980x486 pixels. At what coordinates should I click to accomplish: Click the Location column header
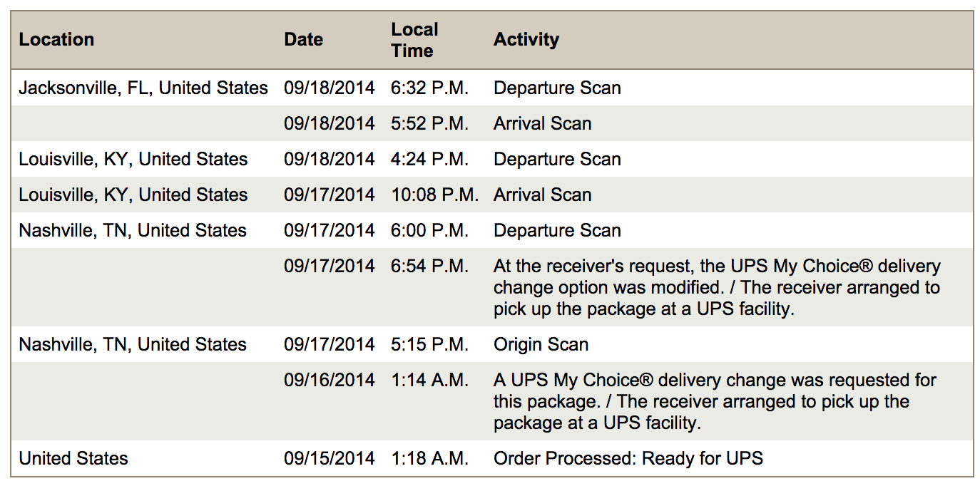tap(56, 40)
